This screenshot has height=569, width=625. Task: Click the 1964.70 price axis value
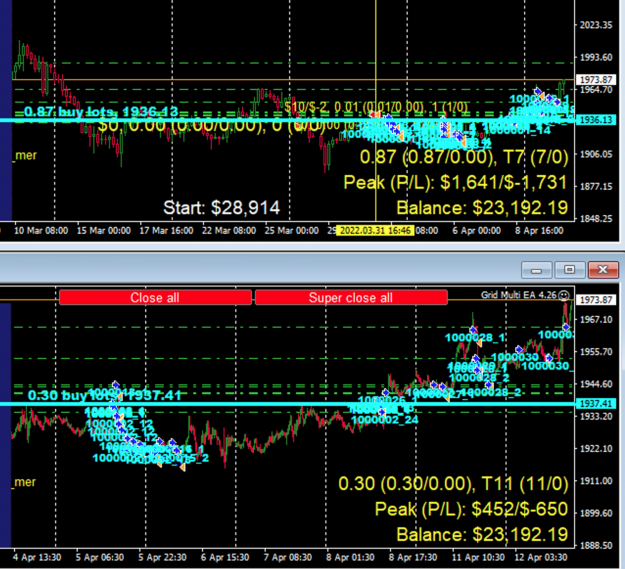(596, 90)
